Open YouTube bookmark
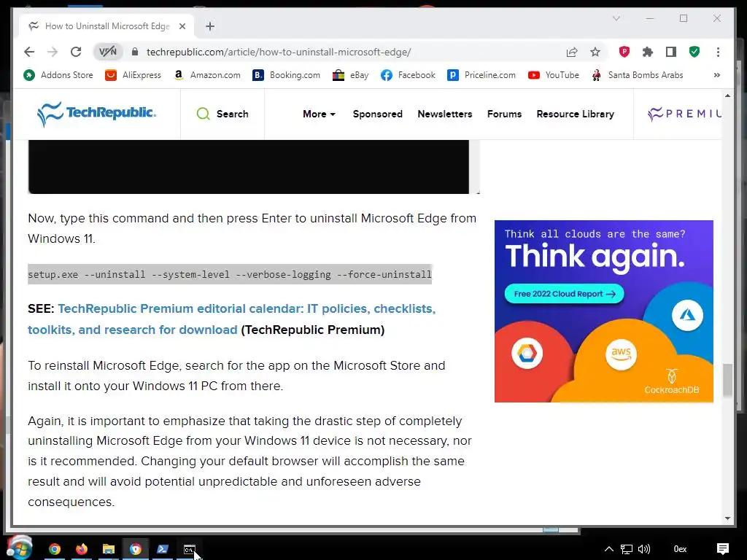 coord(553,75)
